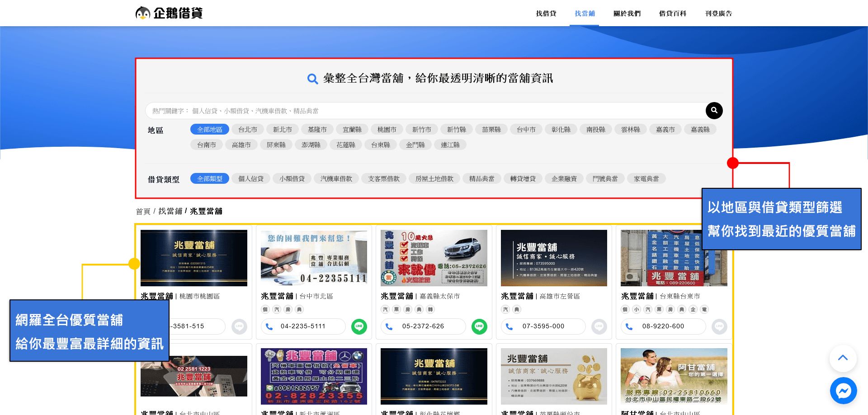Open the 高雄市左營區 兆豐當舖 thumbnail
Screen dimensions: 868x415
pyautogui.click(x=554, y=258)
